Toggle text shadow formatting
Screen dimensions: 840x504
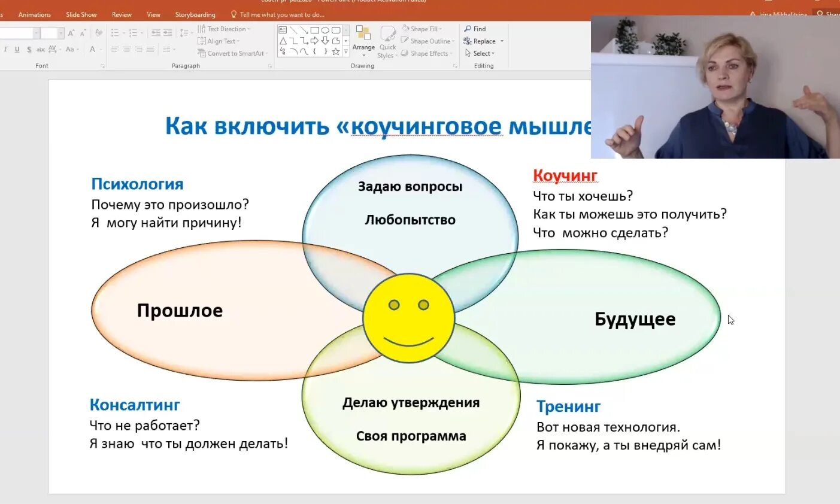pos(29,49)
